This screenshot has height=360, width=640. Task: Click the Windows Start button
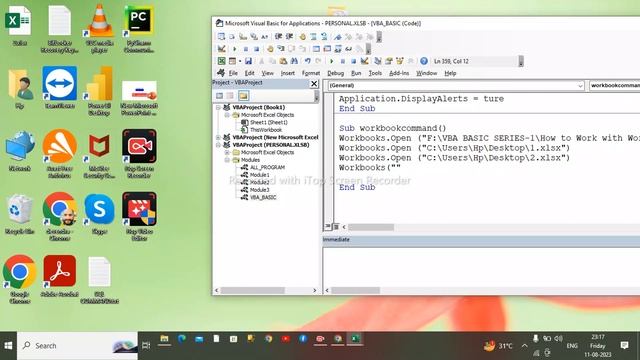(8, 346)
